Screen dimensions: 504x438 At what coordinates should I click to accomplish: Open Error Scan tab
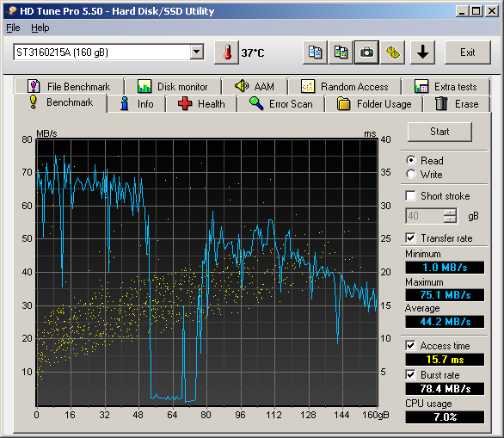click(x=281, y=104)
